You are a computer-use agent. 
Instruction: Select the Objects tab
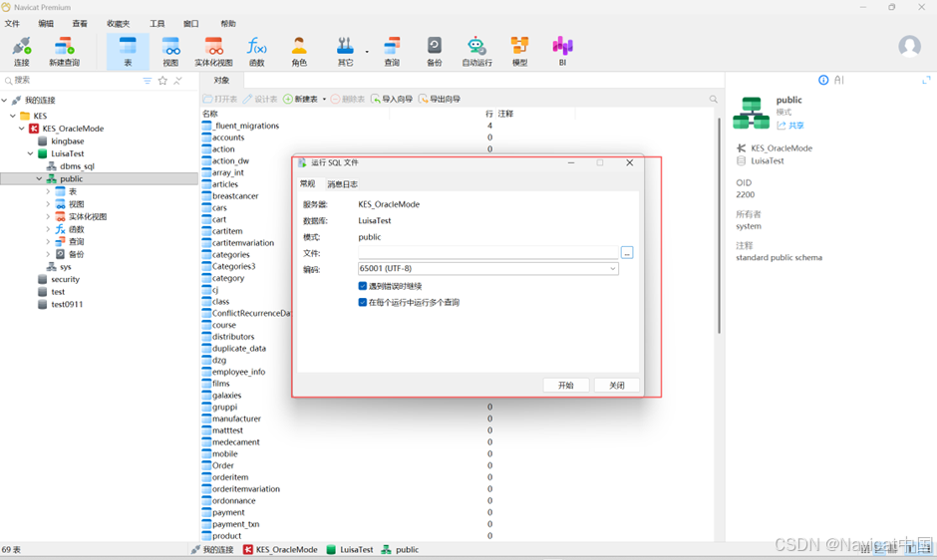click(x=221, y=80)
